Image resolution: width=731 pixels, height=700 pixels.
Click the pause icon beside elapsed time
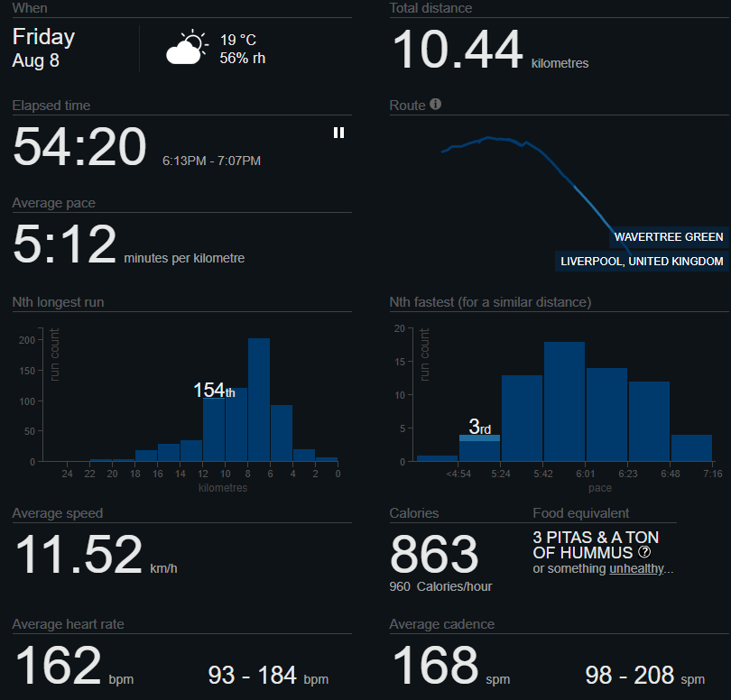click(x=338, y=133)
